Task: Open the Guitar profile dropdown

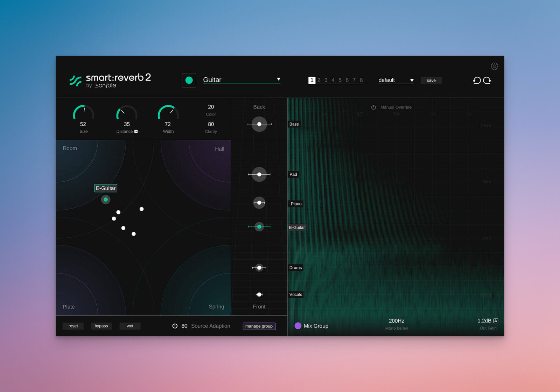Action: click(278, 79)
